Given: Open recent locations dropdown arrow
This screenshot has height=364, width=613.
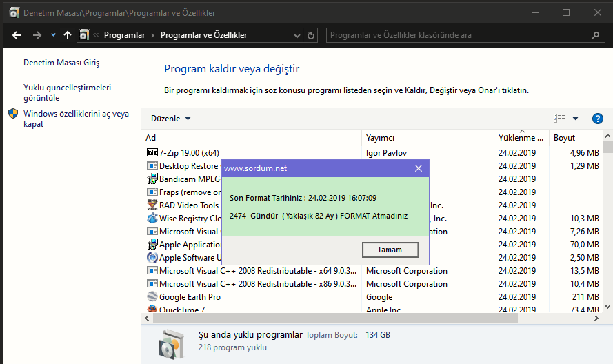Looking at the screenshot, I should 53,35.
